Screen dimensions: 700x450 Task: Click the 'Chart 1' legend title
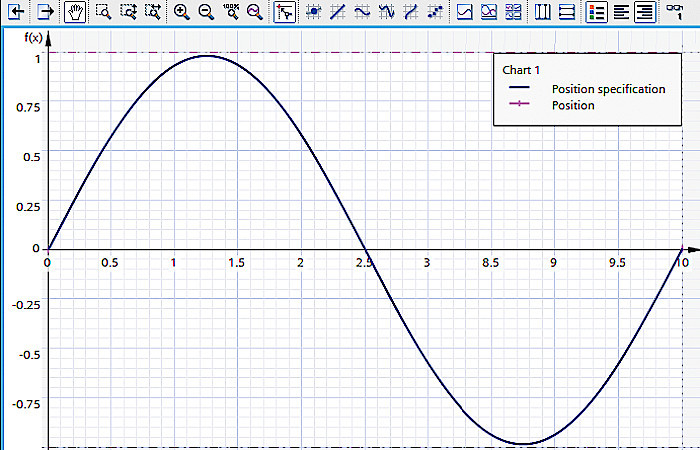[521, 70]
